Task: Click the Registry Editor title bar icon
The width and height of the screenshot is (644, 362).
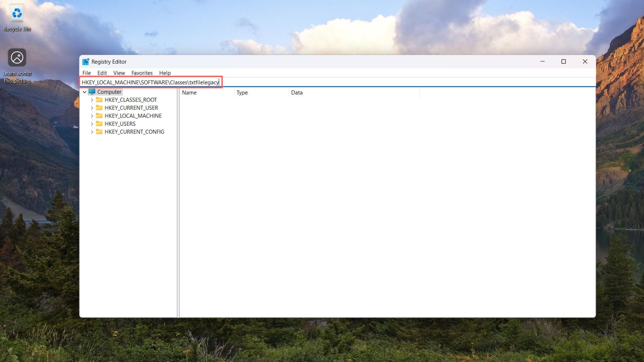Action: [86, 61]
